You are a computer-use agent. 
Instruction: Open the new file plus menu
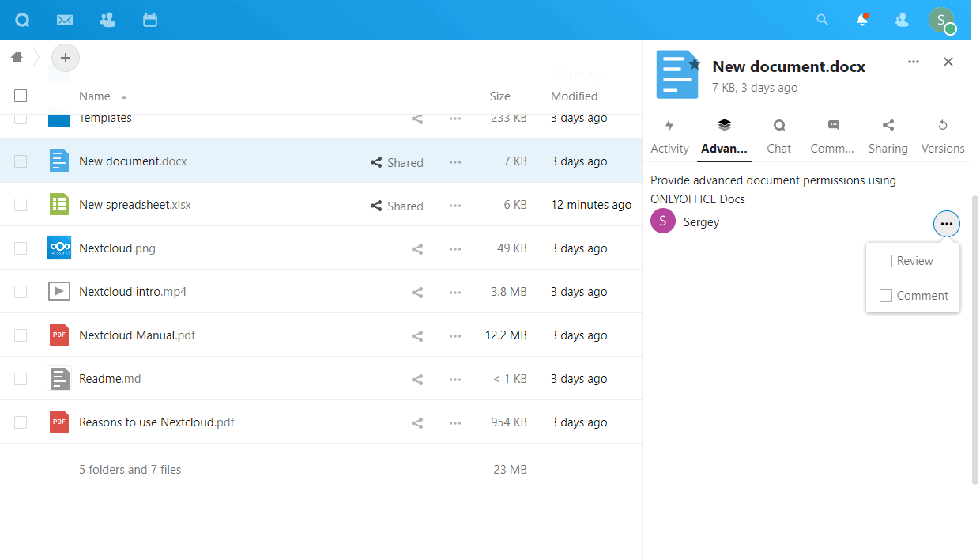coord(66,58)
